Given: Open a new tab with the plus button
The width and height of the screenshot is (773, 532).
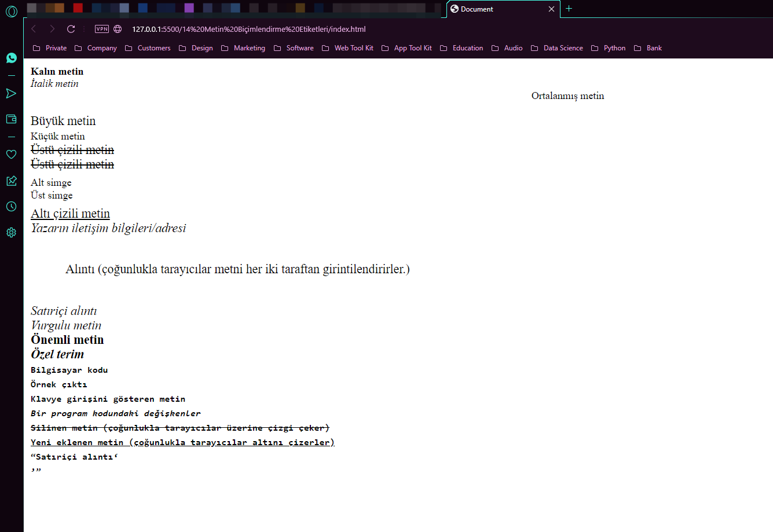Looking at the screenshot, I should (569, 9).
